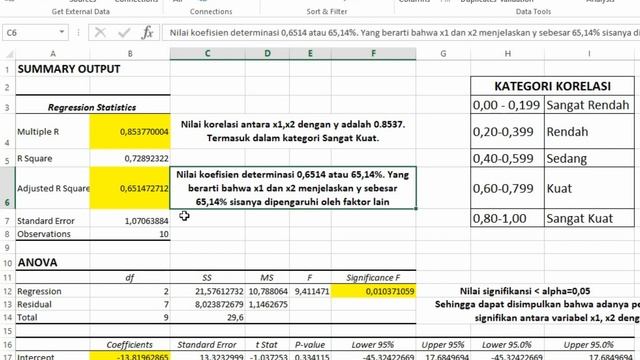Viewport: 640px width, 360px height.
Task: Select the Multiple R label cell
Action: coord(53,131)
